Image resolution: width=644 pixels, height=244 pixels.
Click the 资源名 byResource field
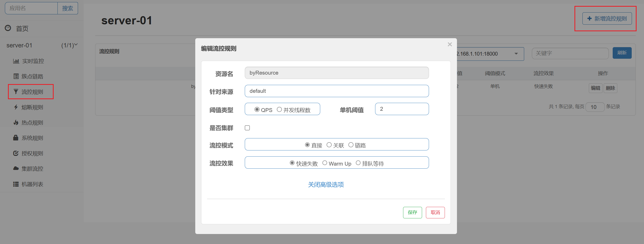point(337,73)
